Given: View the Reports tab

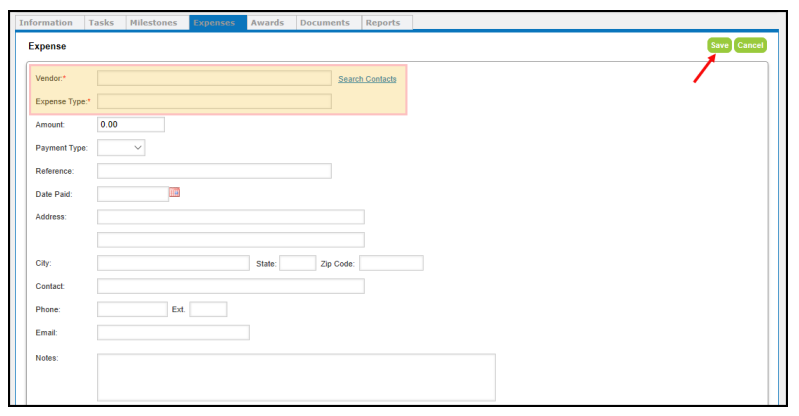Looking at the screenshot, I should click(x=387, y=22).
